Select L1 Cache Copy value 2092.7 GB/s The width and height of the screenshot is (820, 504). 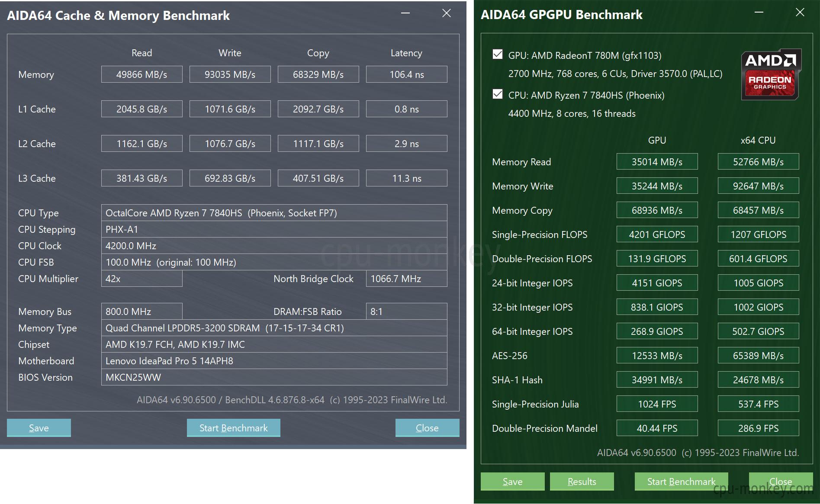click(318, 109)
